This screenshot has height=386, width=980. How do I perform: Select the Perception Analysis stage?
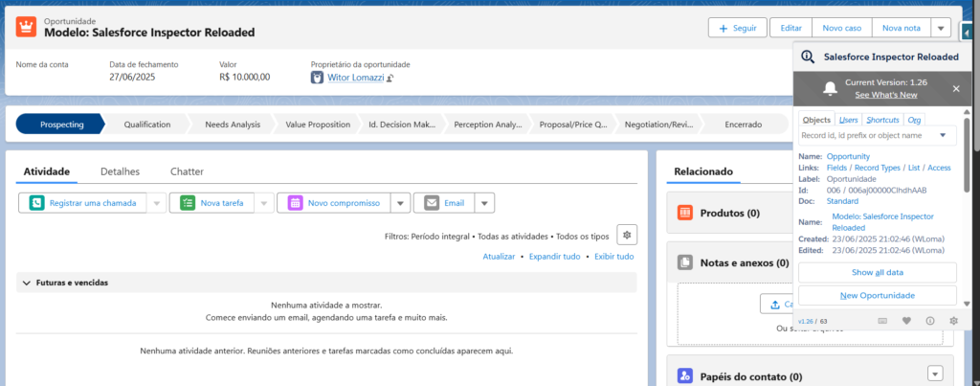pyautogui.click(x=488, y=125)
